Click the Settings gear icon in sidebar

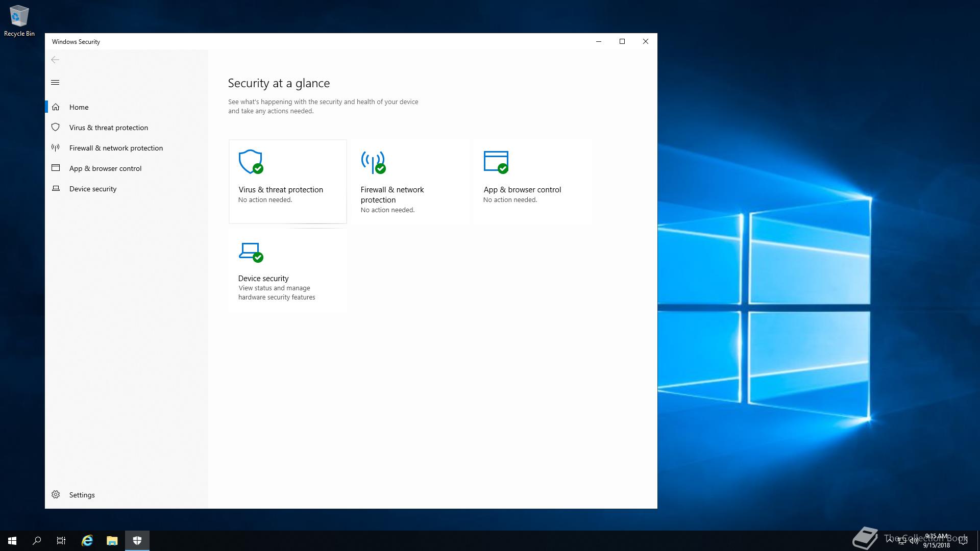tap(56, 494)
